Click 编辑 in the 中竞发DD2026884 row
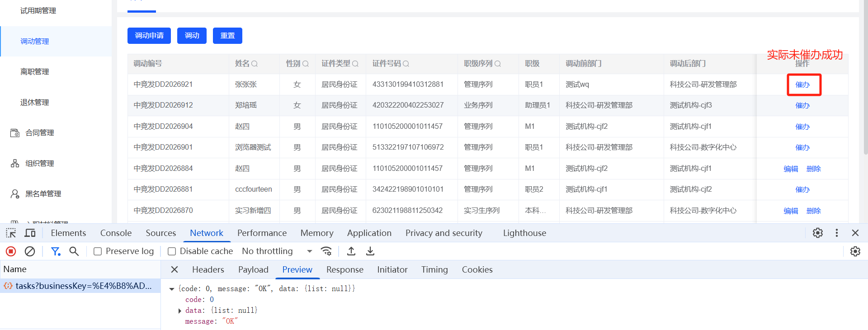This screenshot has height=330, width=868. pyautogui.click(x=791, y=169)
